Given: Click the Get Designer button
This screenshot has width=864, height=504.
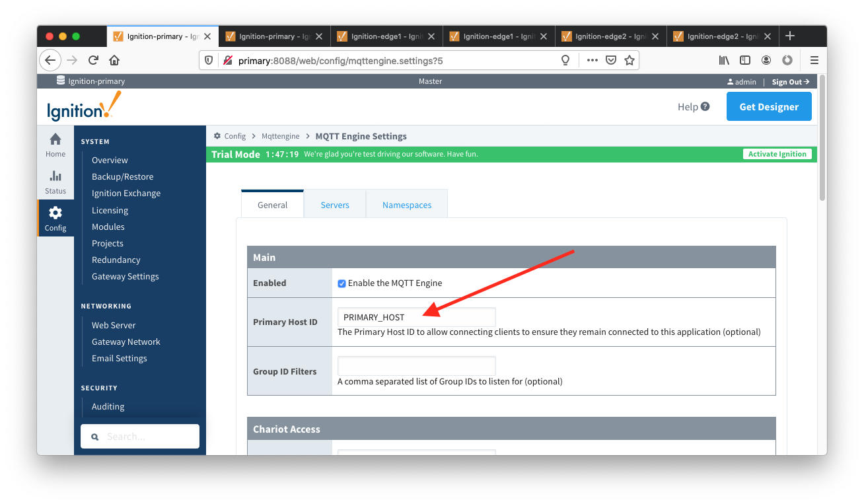Looking at the screenshot, I should [769, 106].
